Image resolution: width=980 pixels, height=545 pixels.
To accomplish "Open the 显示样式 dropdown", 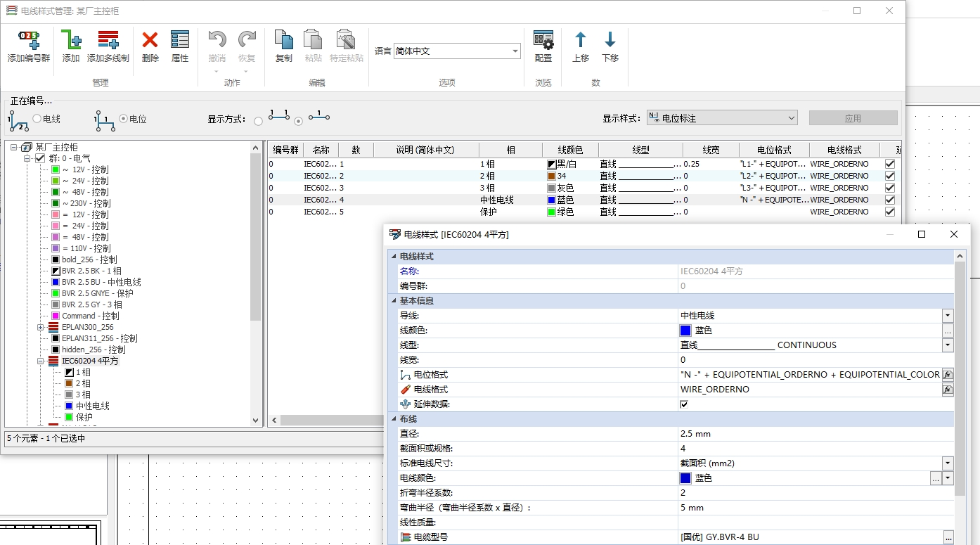I will point(791,118).
